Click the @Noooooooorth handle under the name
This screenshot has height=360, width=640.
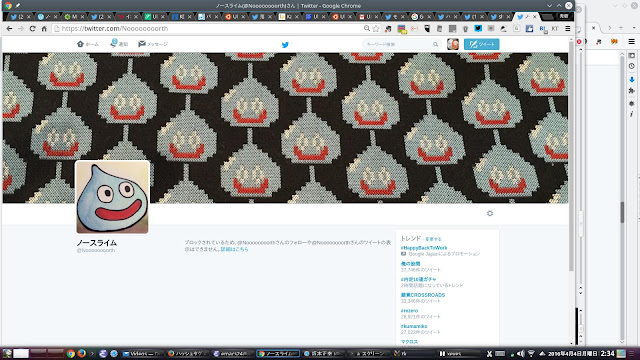96,250
